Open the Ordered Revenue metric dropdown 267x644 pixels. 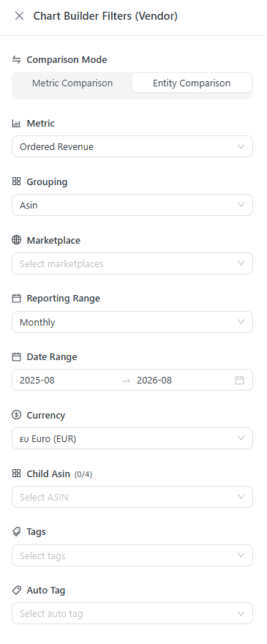132,146
